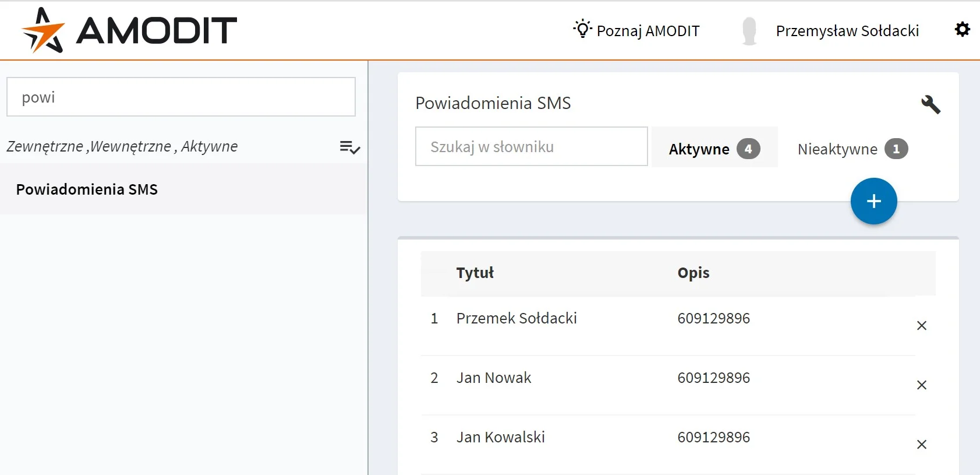Image resolution: width=980 pixels, height=475 pixels.
Task: Click the Zewnętrzne, Wewnętrzne, Aktywne filter text
Action: (x=122, y=146)
